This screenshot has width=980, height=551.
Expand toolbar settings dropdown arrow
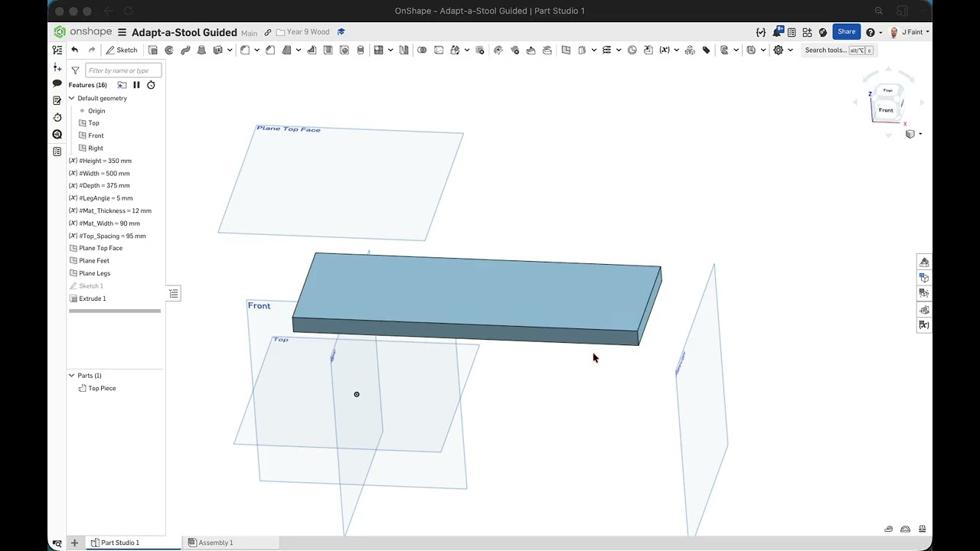(790, 50)
